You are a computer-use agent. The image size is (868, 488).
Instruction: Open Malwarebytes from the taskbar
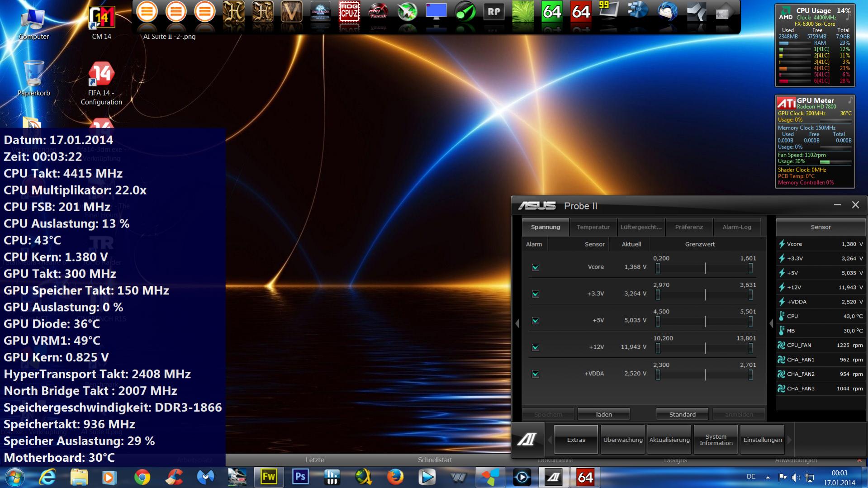click(205, 477)
